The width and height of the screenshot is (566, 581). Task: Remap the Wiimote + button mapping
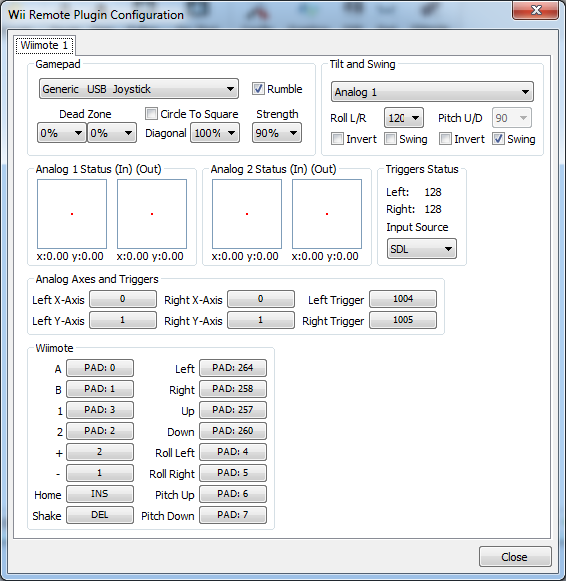(100, 452)
